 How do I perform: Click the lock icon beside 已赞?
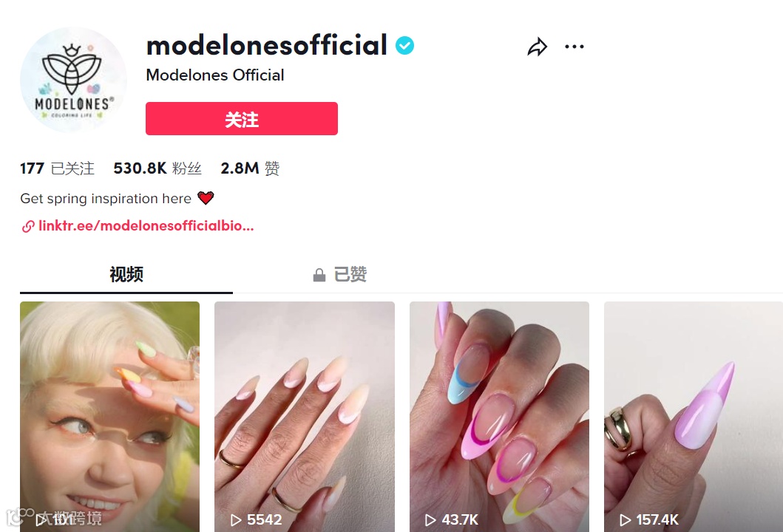(319, 275)
